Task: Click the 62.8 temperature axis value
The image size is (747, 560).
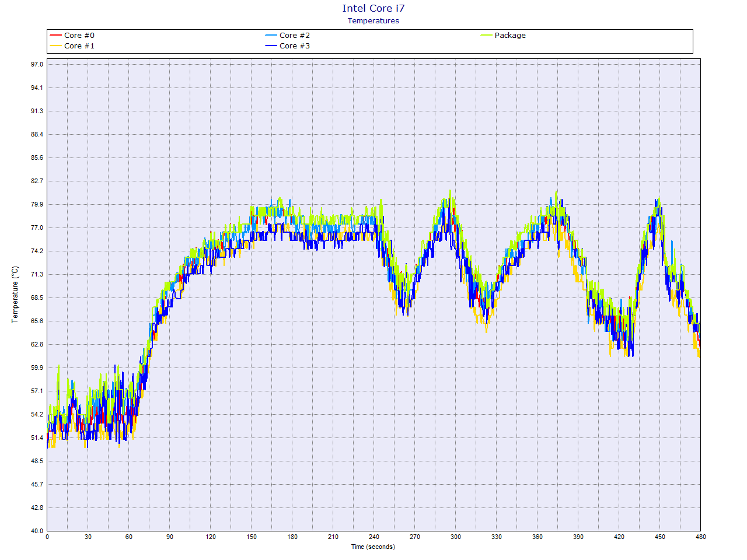Action: pos(37,344)
